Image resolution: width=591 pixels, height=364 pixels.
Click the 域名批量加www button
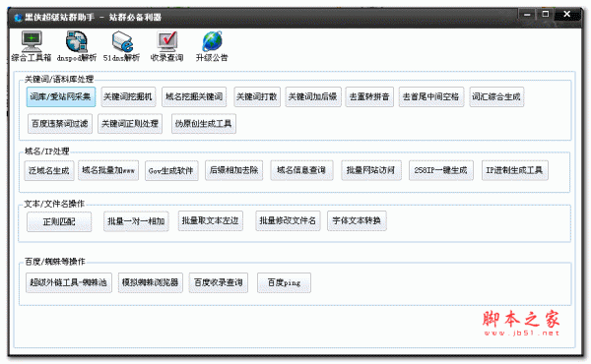click(108, 170)
